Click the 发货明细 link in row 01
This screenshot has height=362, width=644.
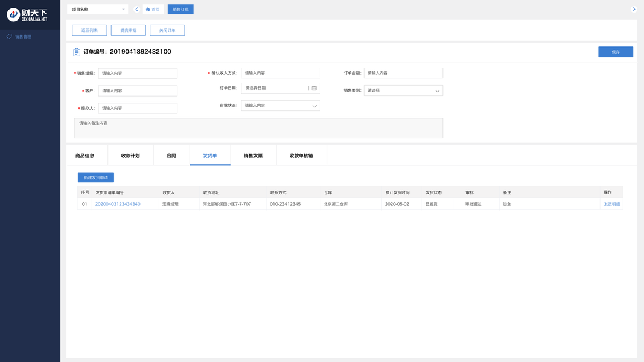pos(611,204)
